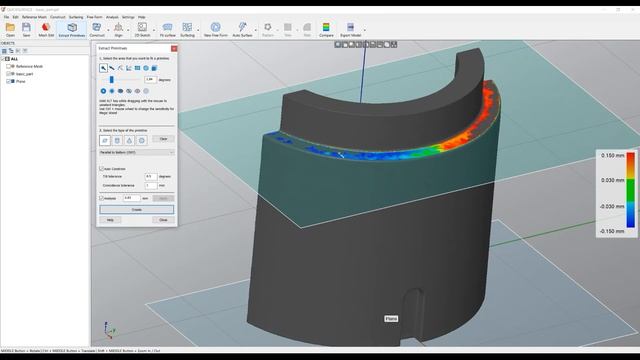Collapse the ALL node in Objects tree
The image size is (640, 360).
(3, 59)
